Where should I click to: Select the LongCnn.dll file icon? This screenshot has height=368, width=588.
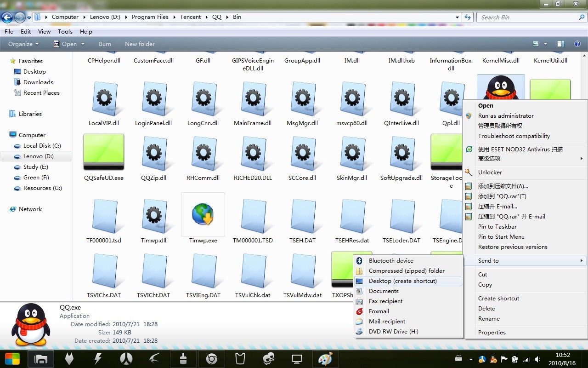point(203,98)
